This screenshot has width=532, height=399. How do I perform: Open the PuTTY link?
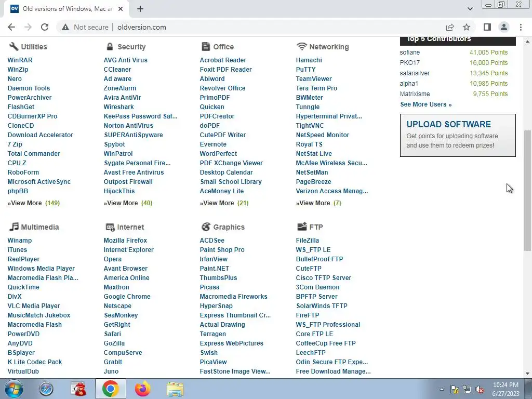coord(305,70)
